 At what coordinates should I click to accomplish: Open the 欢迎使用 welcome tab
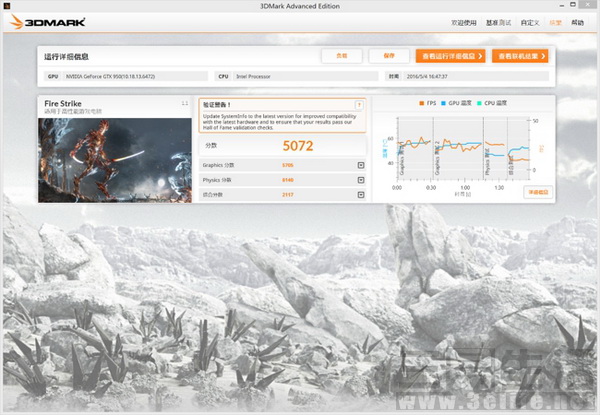(463, 23)
